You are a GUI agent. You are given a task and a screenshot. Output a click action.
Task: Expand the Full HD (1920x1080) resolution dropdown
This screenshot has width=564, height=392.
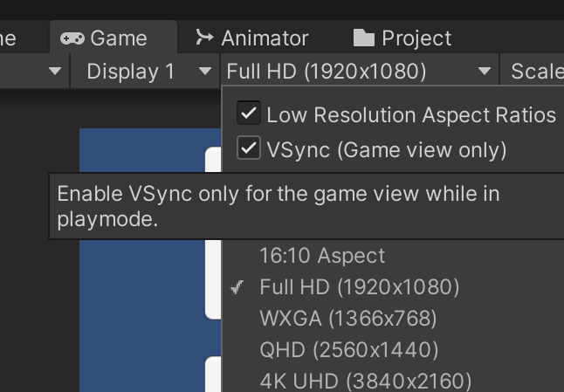coord(360,71)
